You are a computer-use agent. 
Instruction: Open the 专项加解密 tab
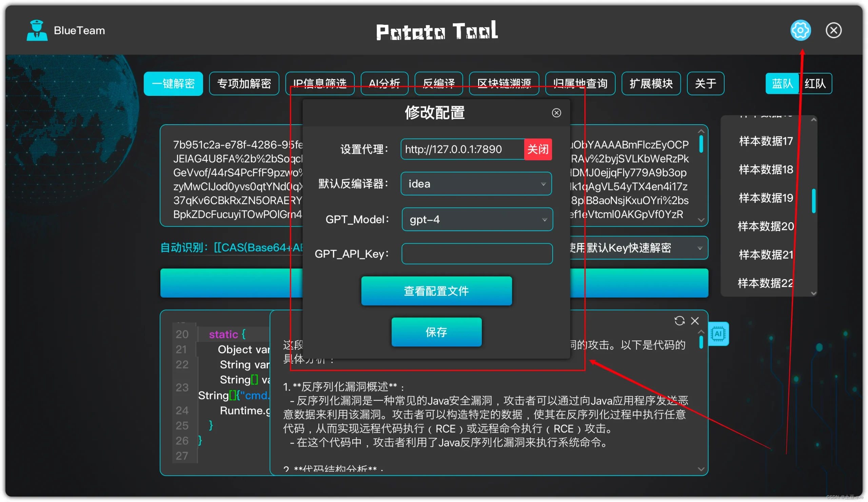point(244,84)
